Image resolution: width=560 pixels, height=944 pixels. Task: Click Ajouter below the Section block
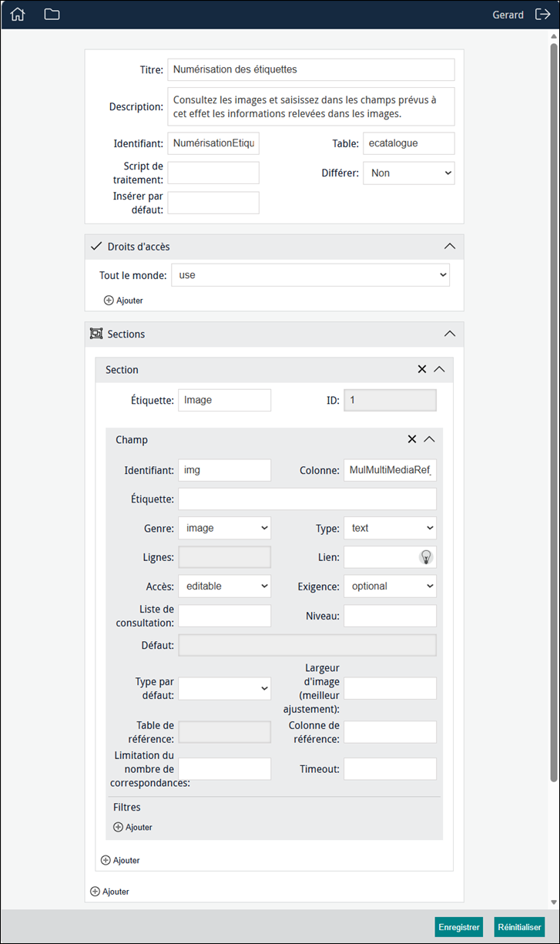coord(109,892)
